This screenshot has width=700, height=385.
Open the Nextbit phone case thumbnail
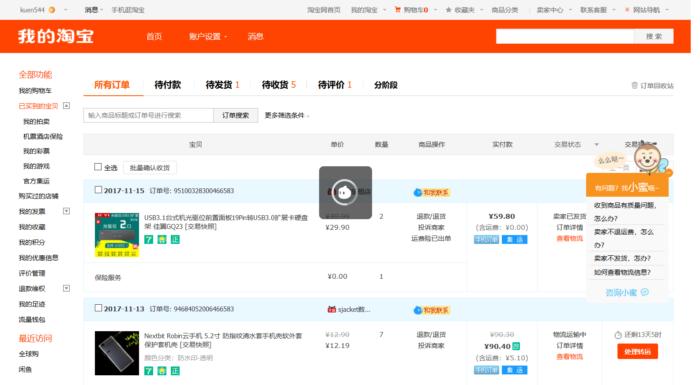117,353
